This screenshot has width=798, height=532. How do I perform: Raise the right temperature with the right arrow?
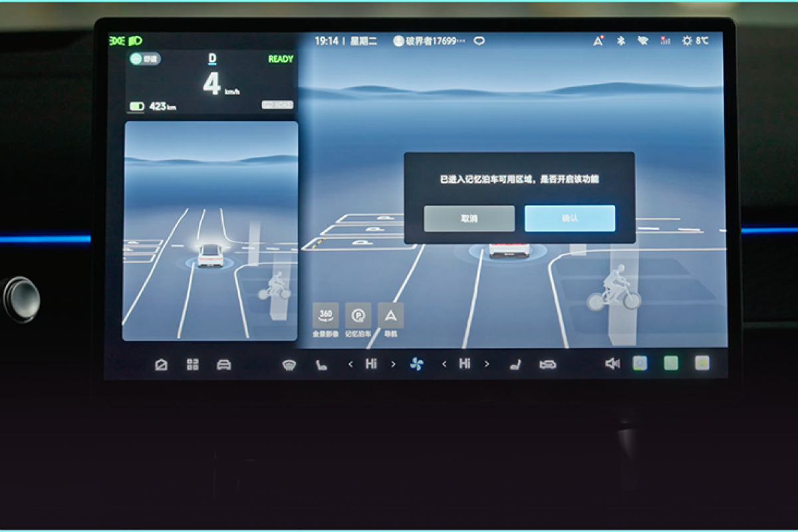click(487, 364)
